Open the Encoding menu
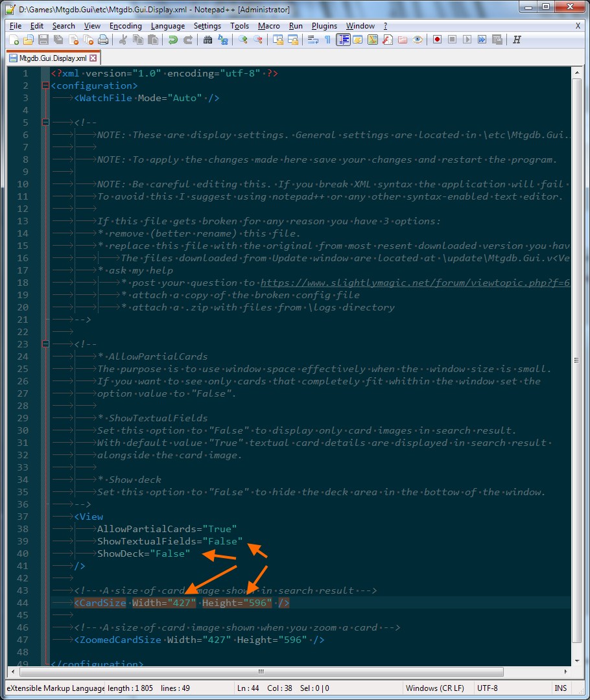The height and width of the screenshot is (700, 590). pyautogui.click(x=125, y=26)
